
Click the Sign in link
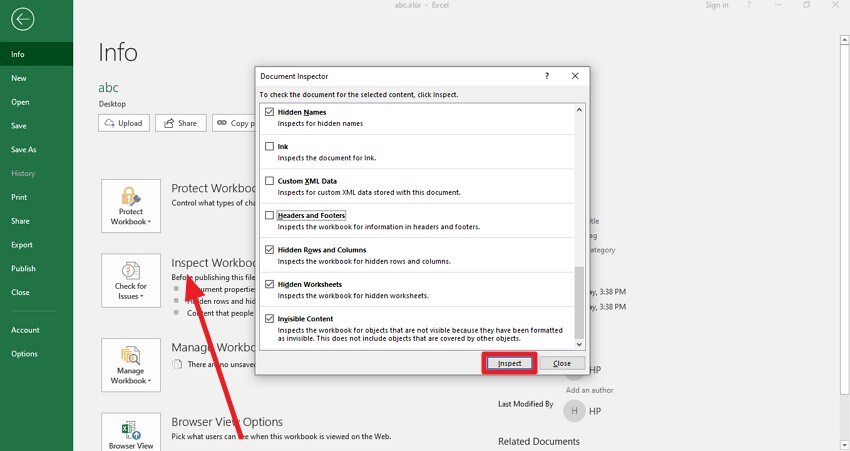click(x=717, y=5)
